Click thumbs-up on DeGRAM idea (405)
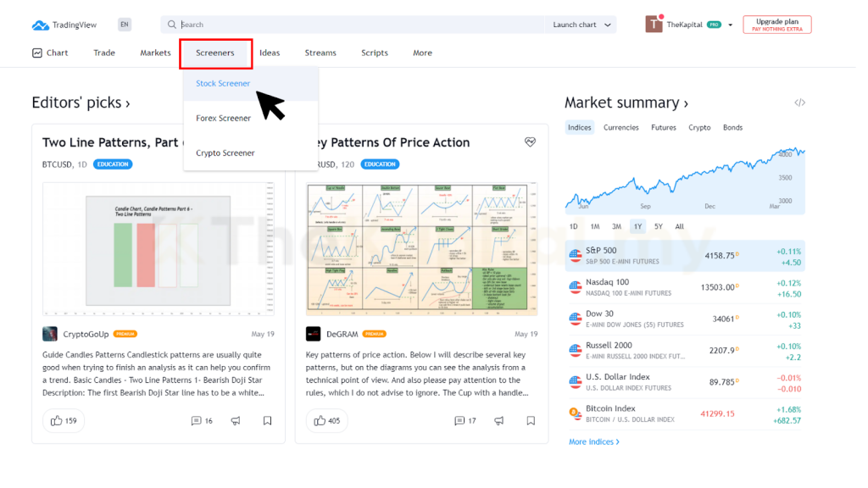868x488 pixels. [x=327, y=420]
